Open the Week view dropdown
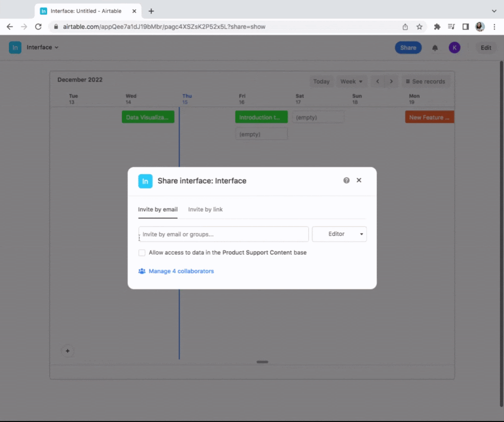The width and height of the screenshot is (504, 422). tap(351, 81)
